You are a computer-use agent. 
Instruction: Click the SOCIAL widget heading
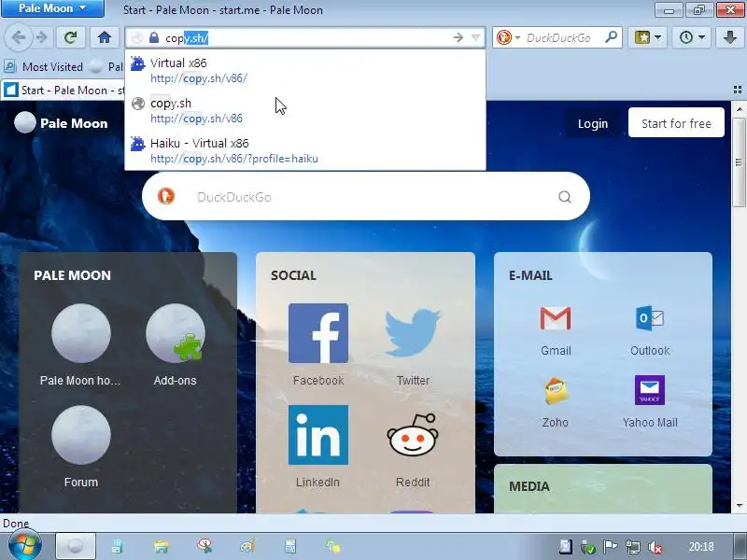(293, 275)
